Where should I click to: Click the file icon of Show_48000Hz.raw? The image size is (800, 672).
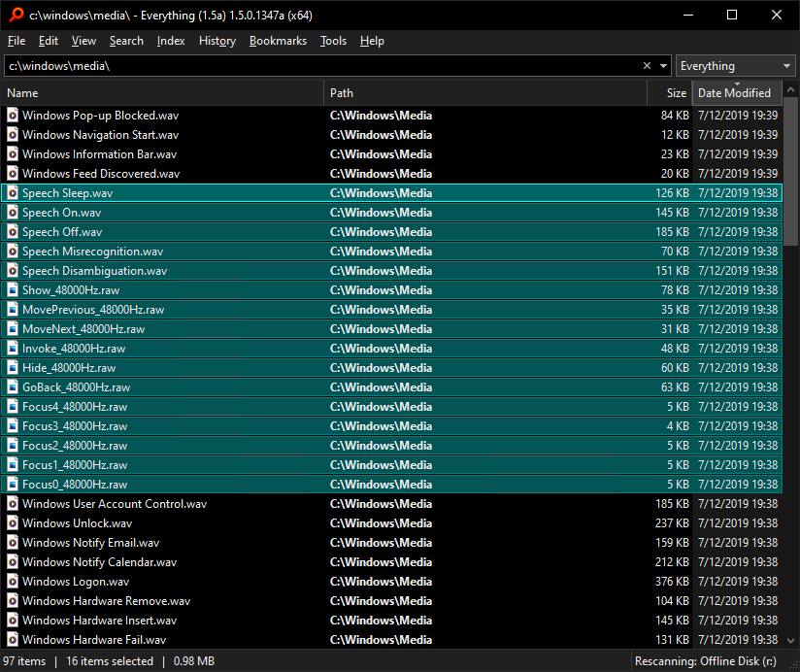[13, 289]
